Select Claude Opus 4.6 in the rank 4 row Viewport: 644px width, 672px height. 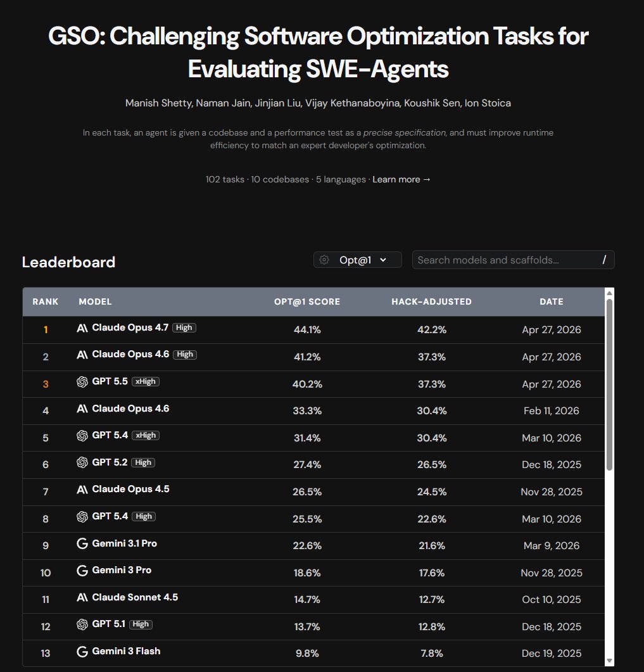coord(130,409)
